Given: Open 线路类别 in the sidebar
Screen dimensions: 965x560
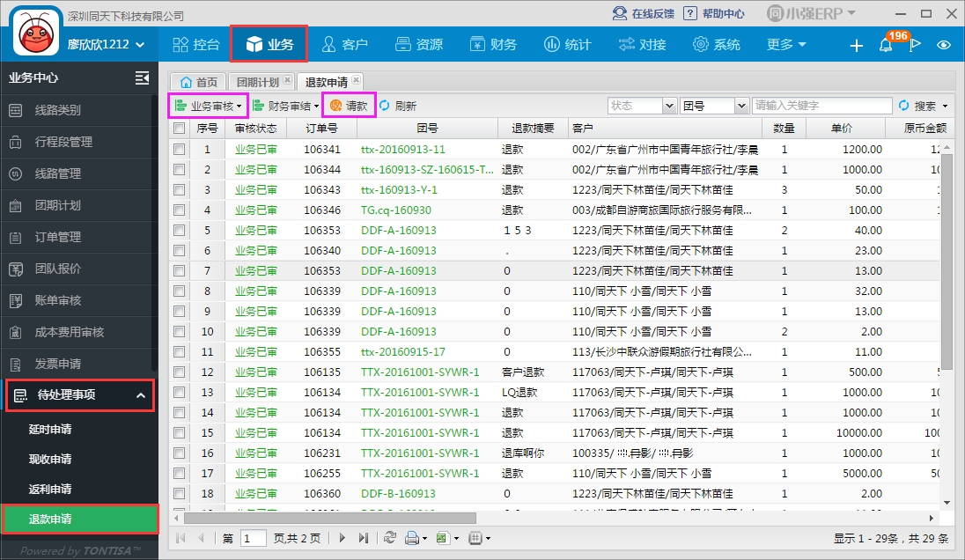Looking at the screenshot, I should [78, 110].
